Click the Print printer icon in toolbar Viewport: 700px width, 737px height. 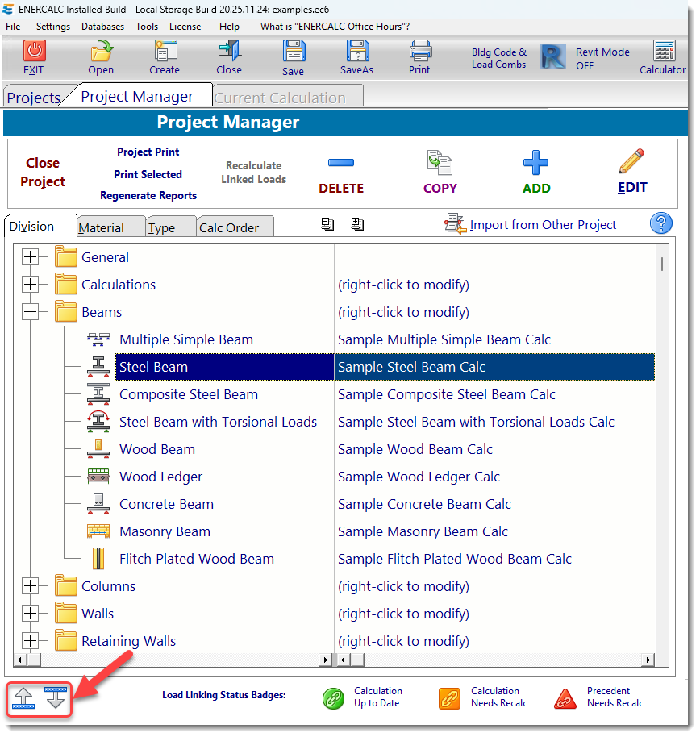click(420, 52)
